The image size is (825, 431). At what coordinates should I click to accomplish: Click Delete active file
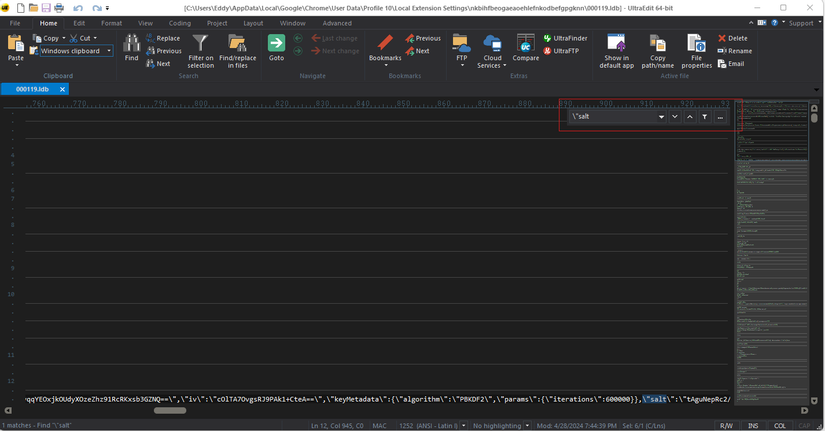tap(732, 38)
